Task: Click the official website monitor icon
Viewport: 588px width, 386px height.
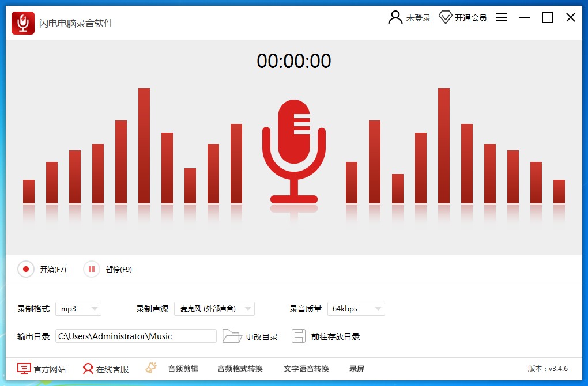Action: click(24, 369)
